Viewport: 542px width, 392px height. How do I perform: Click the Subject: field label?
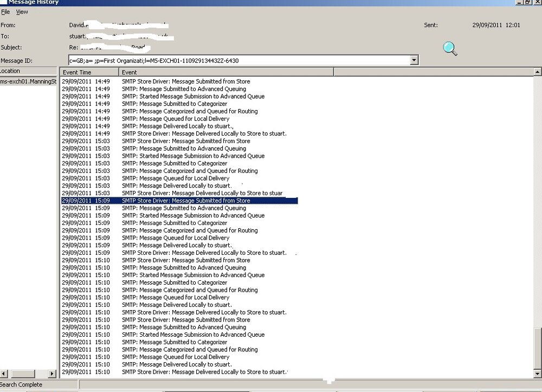pos(11,47)
